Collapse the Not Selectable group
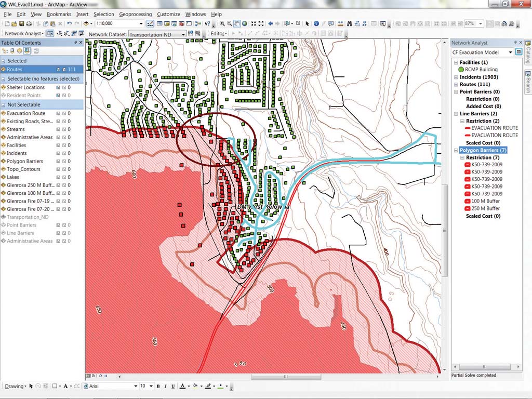Screen dimensions: 532x399 pyautogui.click(x=4, y=105)
